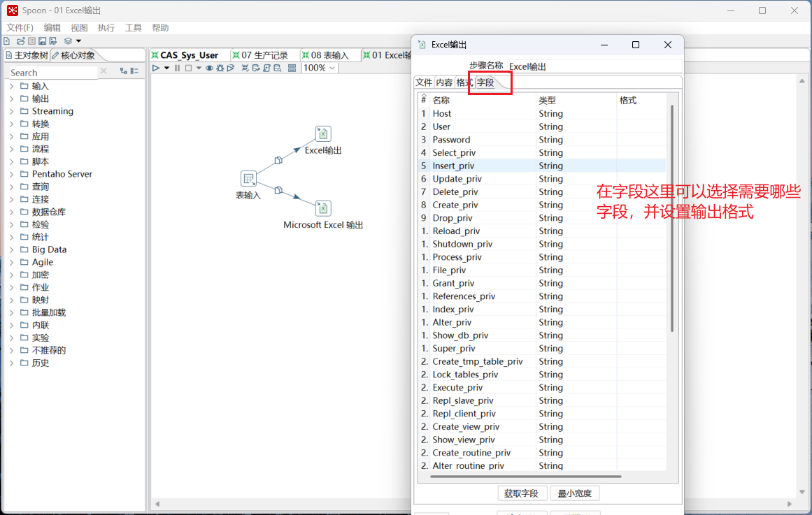Click the Preview eye icon
This screenshot has width=812, height=515.
[209, 68]
